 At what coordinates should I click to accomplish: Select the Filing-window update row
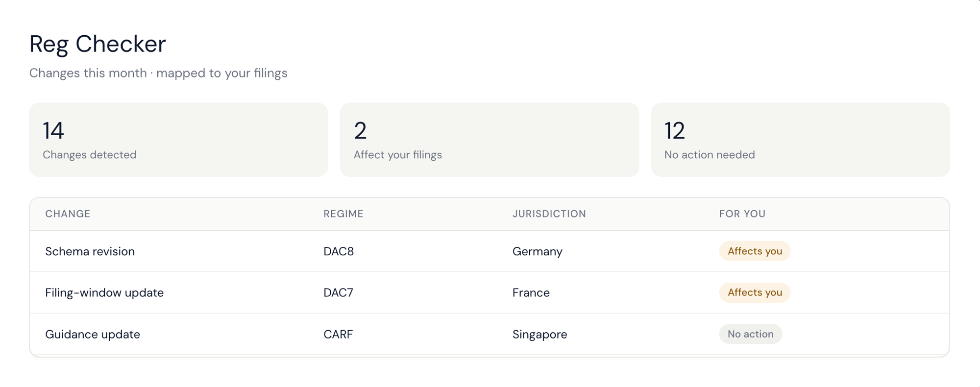(x=490, y=292)
